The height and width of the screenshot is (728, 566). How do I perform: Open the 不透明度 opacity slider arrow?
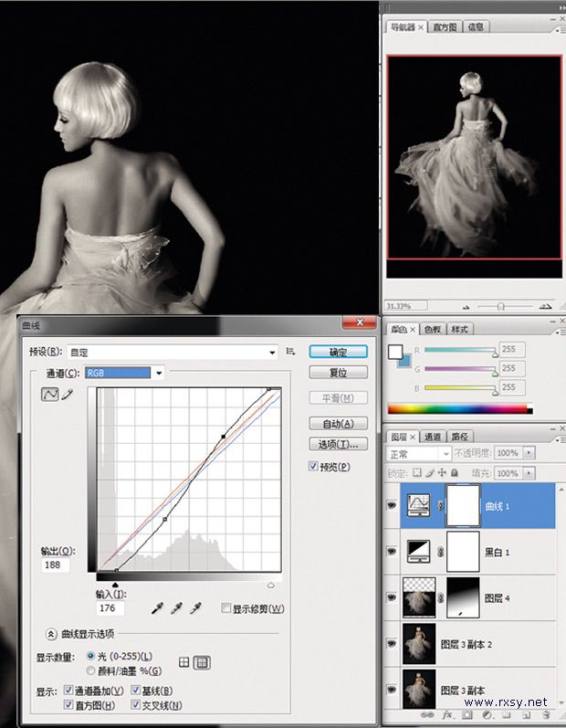(x=529, y=453)
